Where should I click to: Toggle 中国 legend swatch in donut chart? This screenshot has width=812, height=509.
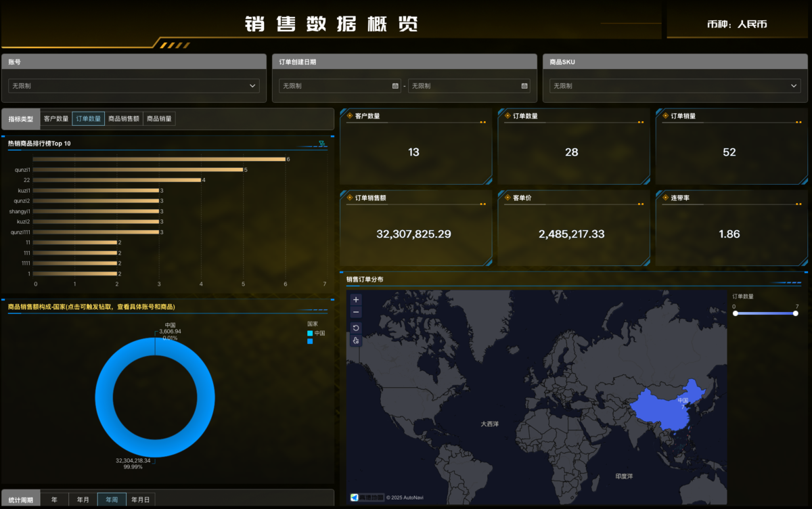coord(310,333)
